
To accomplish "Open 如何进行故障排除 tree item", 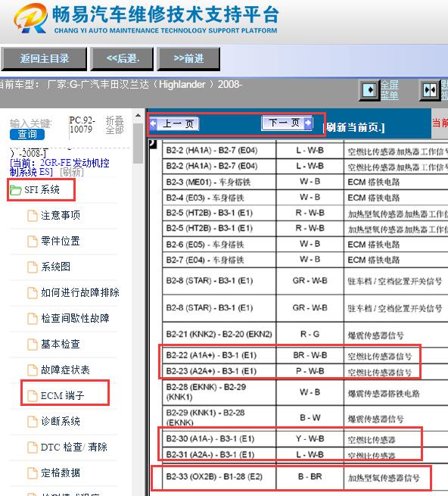I will [x=80, y=292].
